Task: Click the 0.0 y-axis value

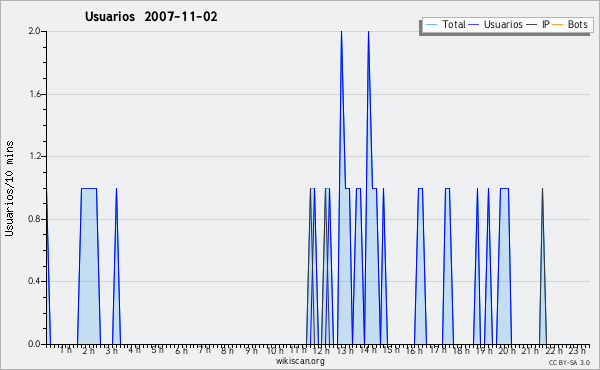Action: point(34,344)
